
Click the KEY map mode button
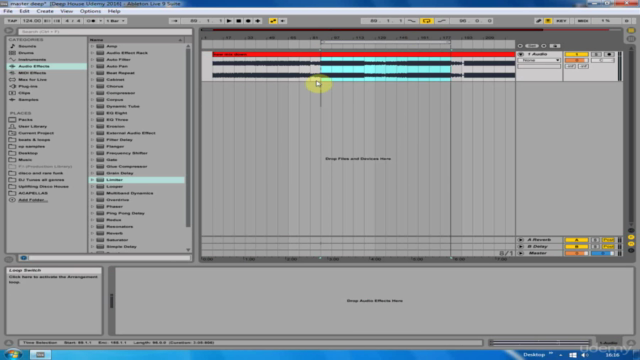(561, 21)
